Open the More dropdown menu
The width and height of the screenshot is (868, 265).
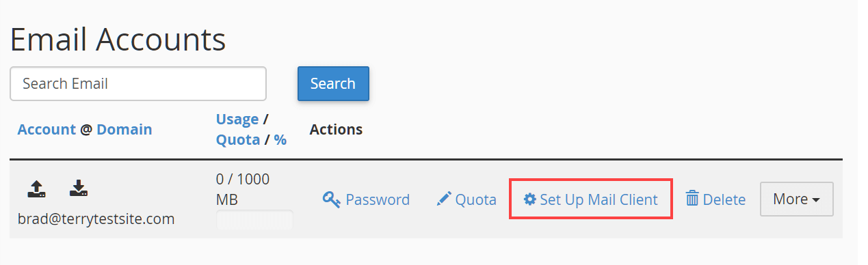[796, 199]
